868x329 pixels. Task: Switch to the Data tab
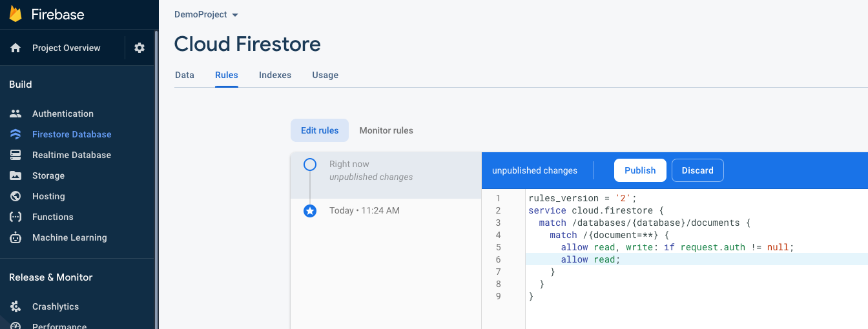[x=185, y=75]
